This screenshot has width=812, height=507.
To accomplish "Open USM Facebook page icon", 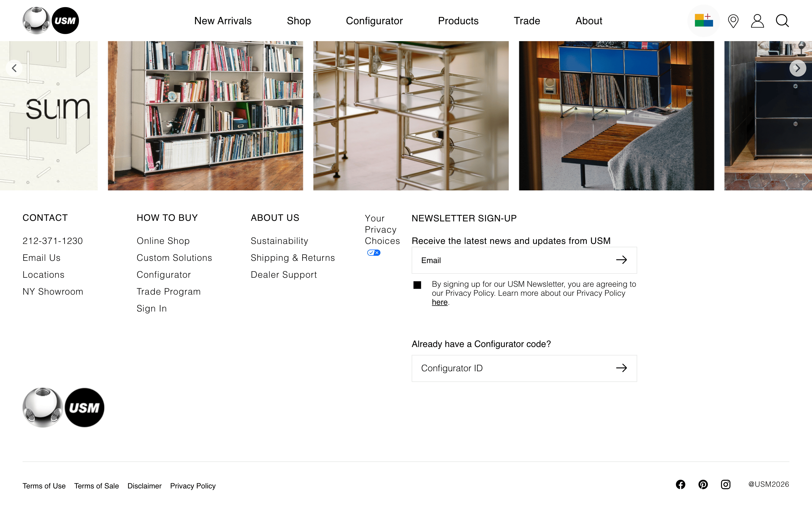I will tap(680, 484).
